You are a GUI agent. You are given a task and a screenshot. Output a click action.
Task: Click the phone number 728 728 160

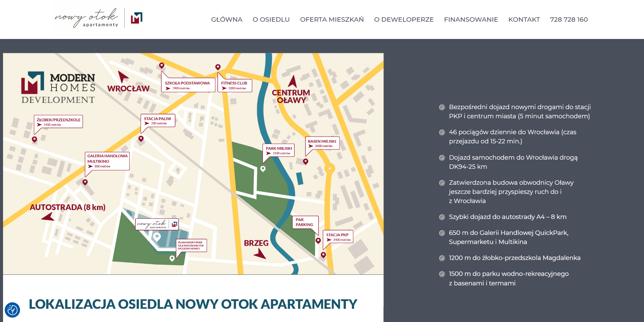(x=569, y=20)
